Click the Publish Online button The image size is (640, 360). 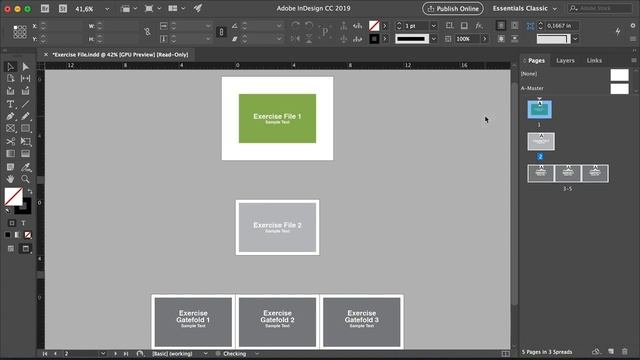(453, 9)
